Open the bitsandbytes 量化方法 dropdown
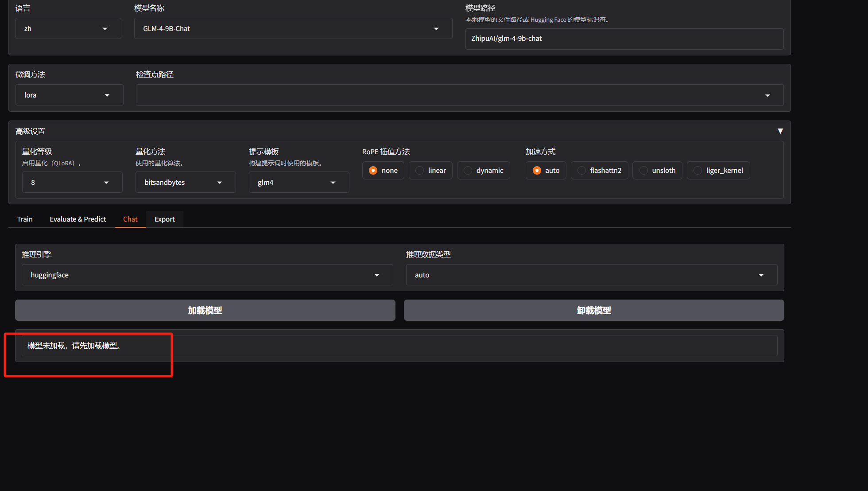Screen dimensions: 868x491 pos(185,183)
